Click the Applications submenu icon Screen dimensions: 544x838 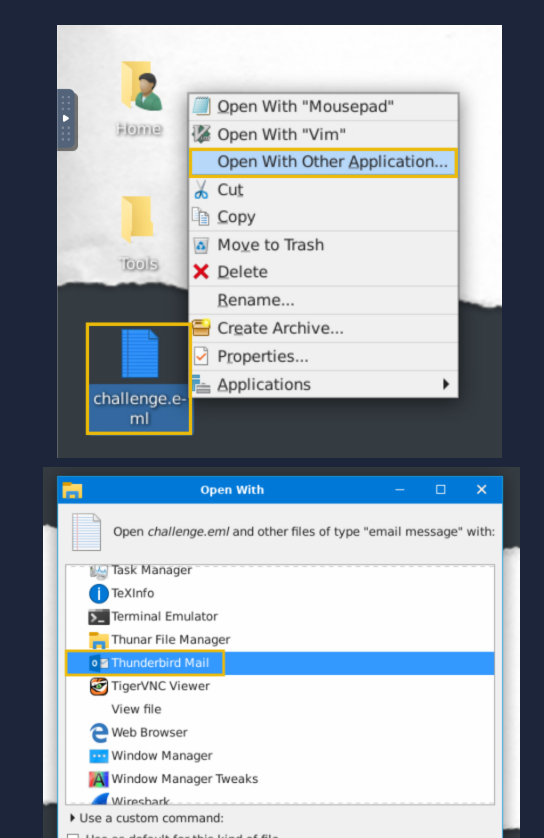(201, 384)
